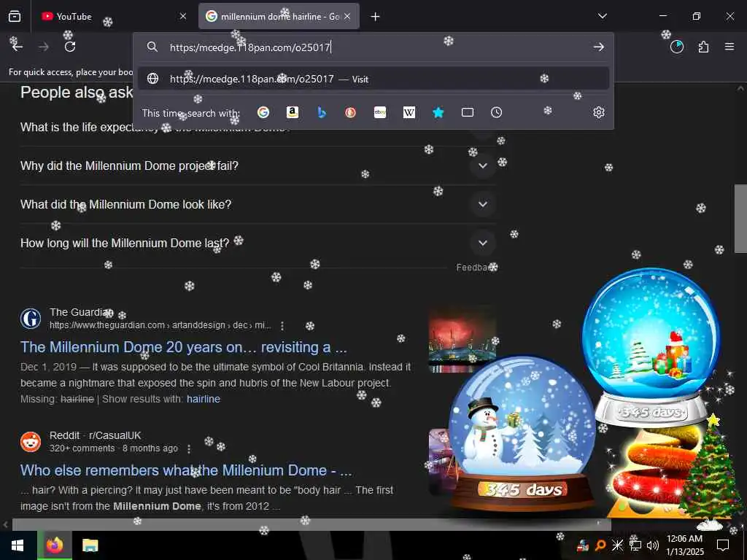This screenshot has width=747, height=560.
Task: Open the network tray icon
Action: point(635,545)
